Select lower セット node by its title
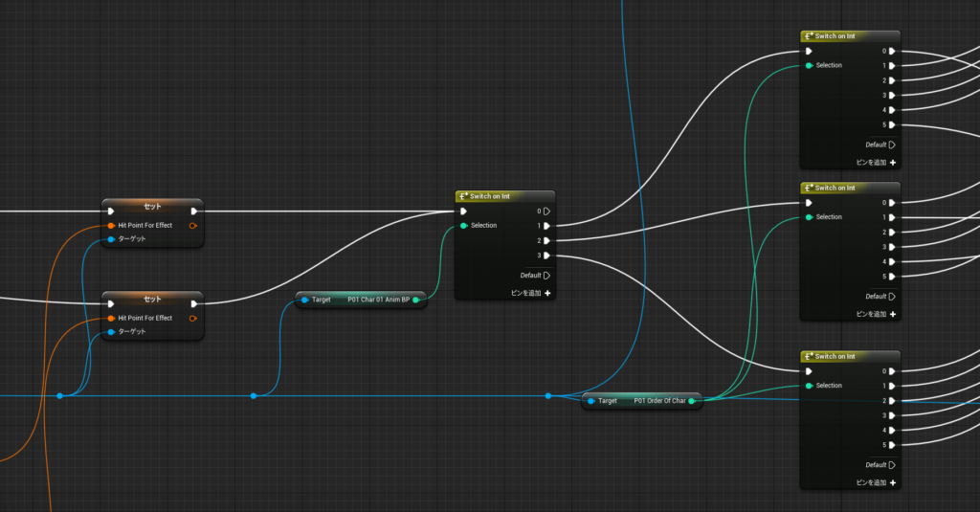Viewport: 980px width, 512px height. point(152,299)
